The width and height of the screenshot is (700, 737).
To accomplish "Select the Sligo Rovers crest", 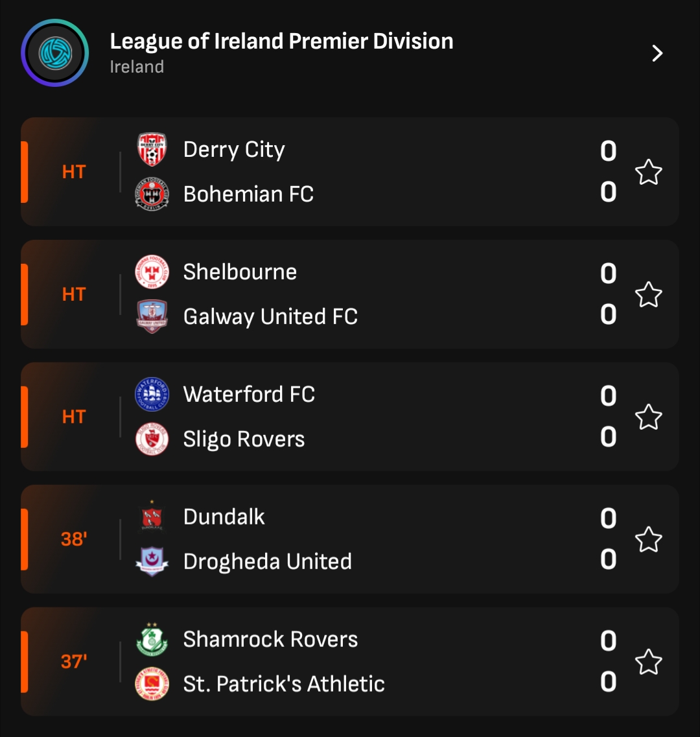I will [152, 439].
